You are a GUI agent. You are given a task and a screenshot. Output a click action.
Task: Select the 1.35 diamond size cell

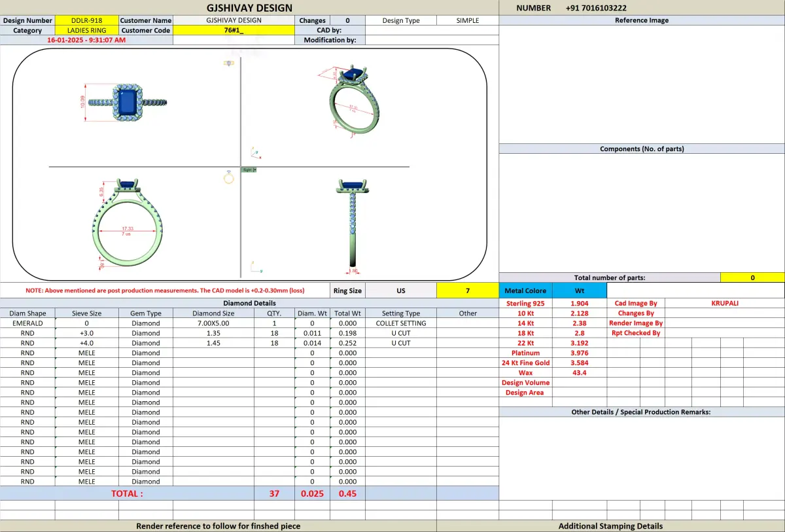pyautogui.click(x=213, y=333)
